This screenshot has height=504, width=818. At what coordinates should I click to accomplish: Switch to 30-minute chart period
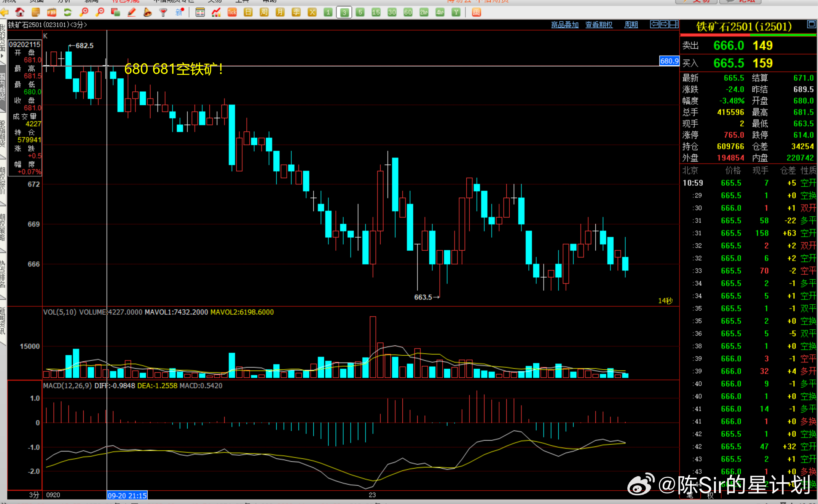click(x=392, y=12)
